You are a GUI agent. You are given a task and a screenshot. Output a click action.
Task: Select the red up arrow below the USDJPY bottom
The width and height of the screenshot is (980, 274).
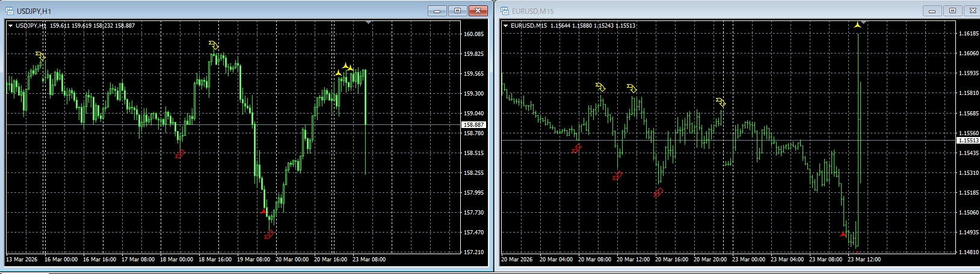point(269,234)
